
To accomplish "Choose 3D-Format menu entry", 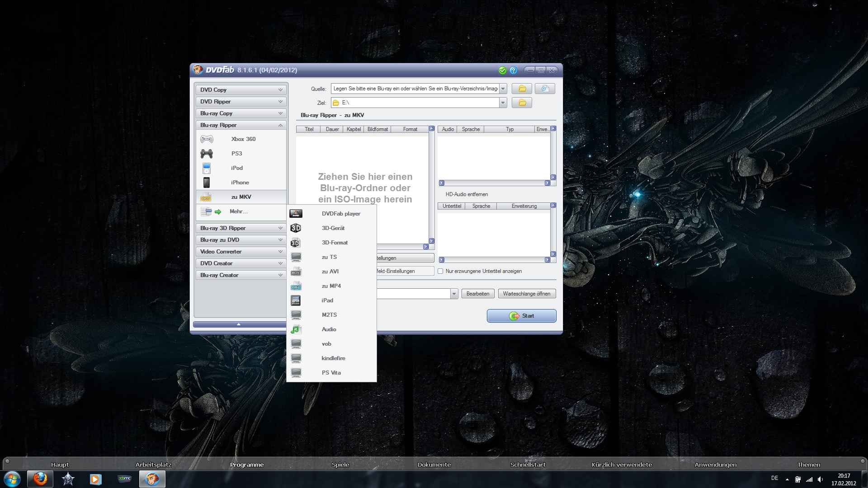I will [x=331, y=243].
